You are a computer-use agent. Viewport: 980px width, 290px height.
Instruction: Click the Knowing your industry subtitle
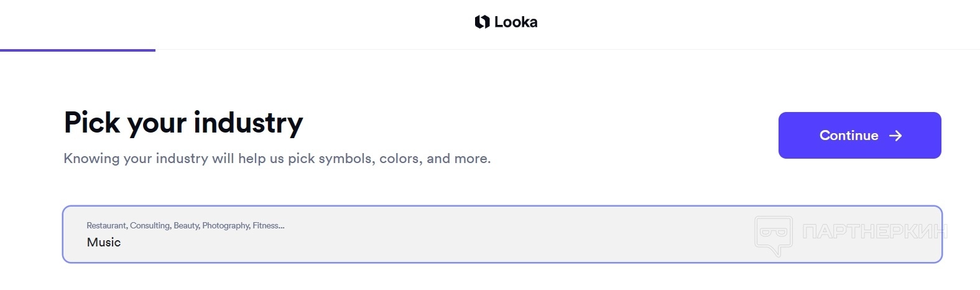[277, 159]
